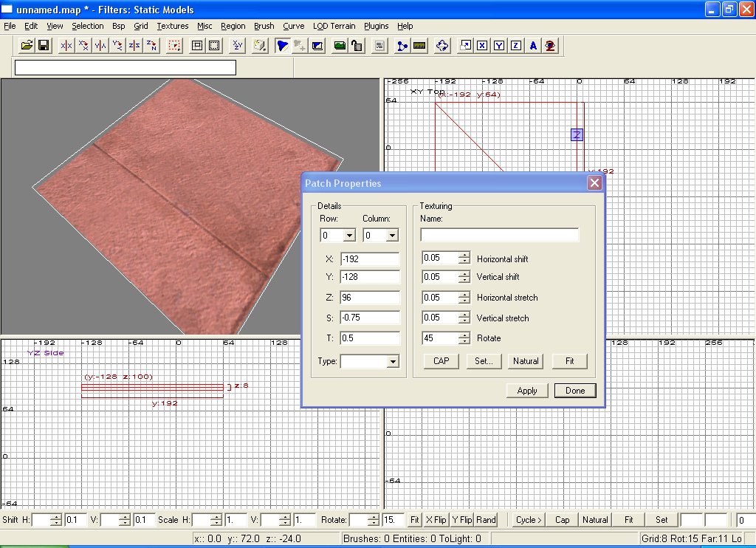Open the Type dropdown in Details
Viewport: 756px width, 548px height.
392,362
